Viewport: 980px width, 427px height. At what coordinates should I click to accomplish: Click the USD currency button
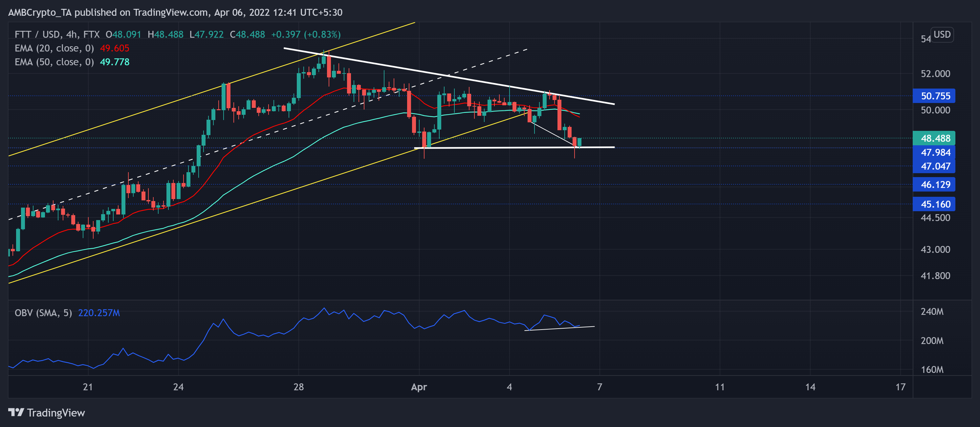942,34
